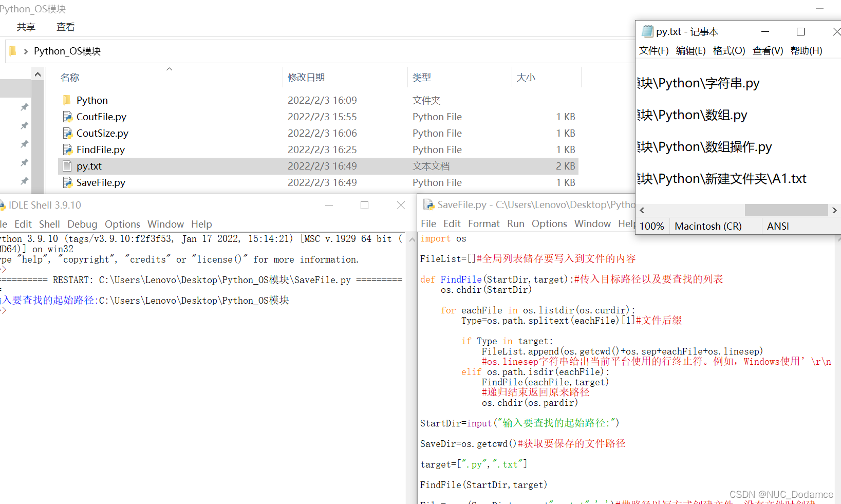Select CoutSize.py file name in the list
Viewport: 841px width, 504px height.
click(x=102, y=133)
